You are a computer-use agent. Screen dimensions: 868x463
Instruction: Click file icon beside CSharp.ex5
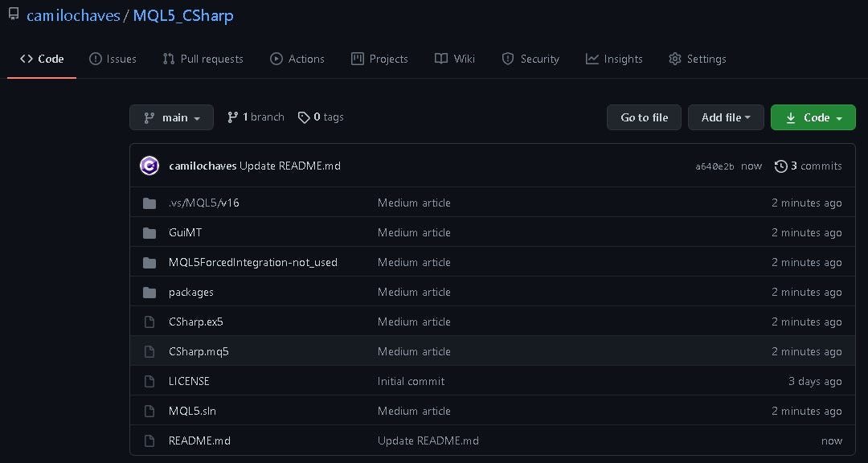(149, 322)
